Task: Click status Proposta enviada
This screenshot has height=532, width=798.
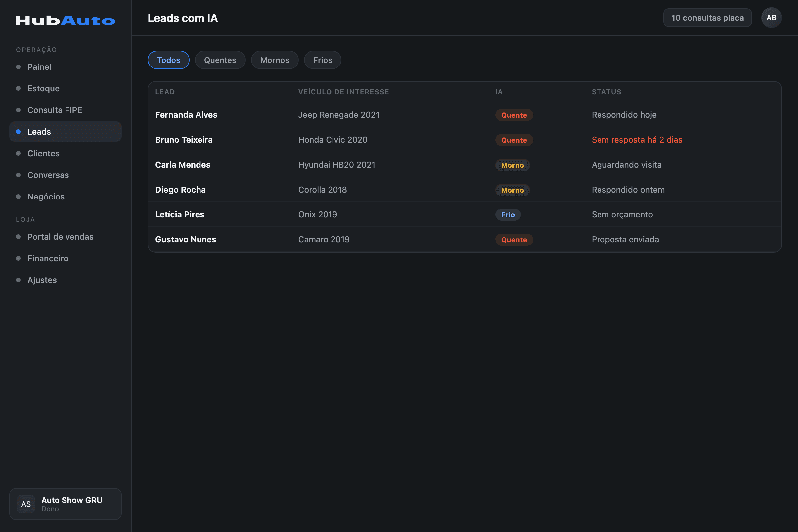Action: pos(625,239)
